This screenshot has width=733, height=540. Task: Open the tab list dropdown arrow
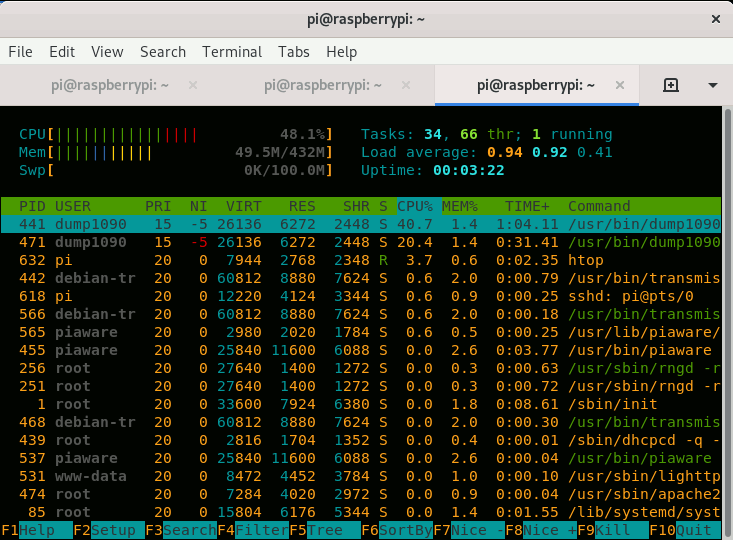(712, 85)
